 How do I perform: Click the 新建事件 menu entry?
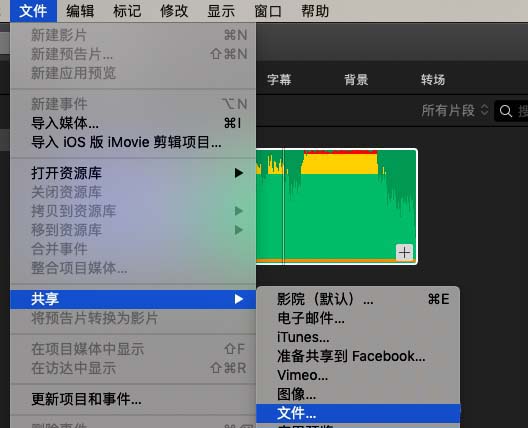(x=133, y=104)
